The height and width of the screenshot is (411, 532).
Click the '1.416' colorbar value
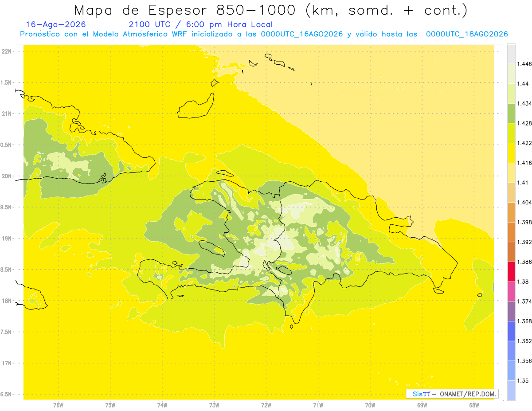pos(524,163)
